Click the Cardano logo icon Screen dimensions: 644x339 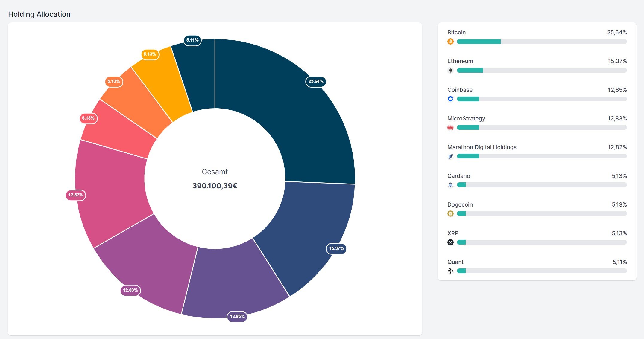[450, 185]
